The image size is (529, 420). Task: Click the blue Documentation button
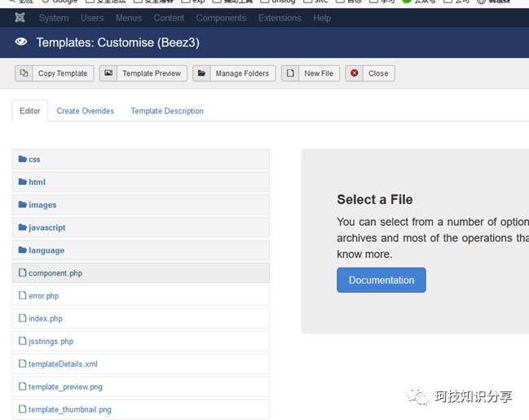click(x=381, y=280)
